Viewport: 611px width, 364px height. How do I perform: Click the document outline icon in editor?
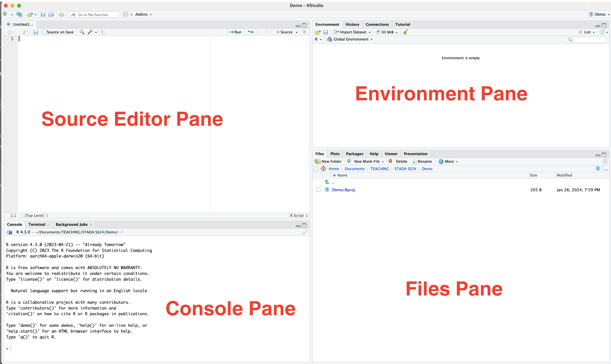coord(304,32)
